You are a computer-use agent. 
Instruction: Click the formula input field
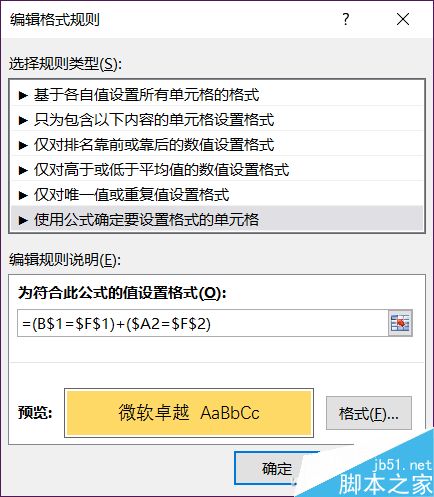click(x=203, y=323)
